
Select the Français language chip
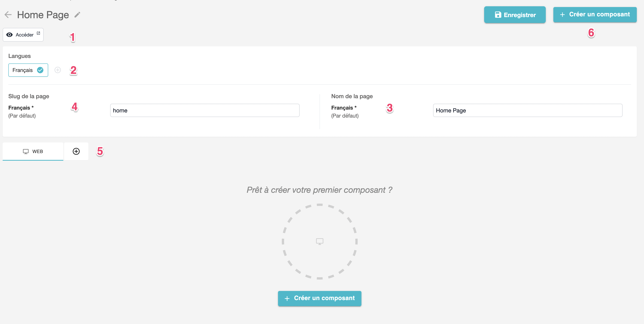tap(28, 70)
